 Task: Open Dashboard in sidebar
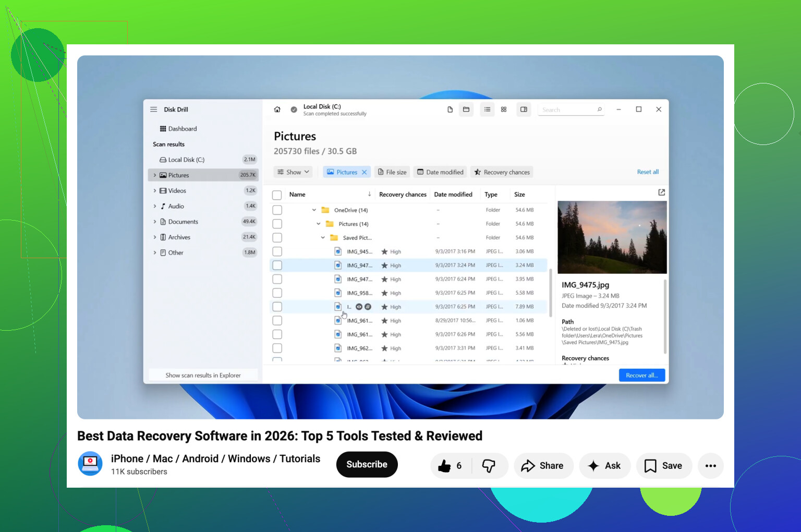click(x=178, y=129)
